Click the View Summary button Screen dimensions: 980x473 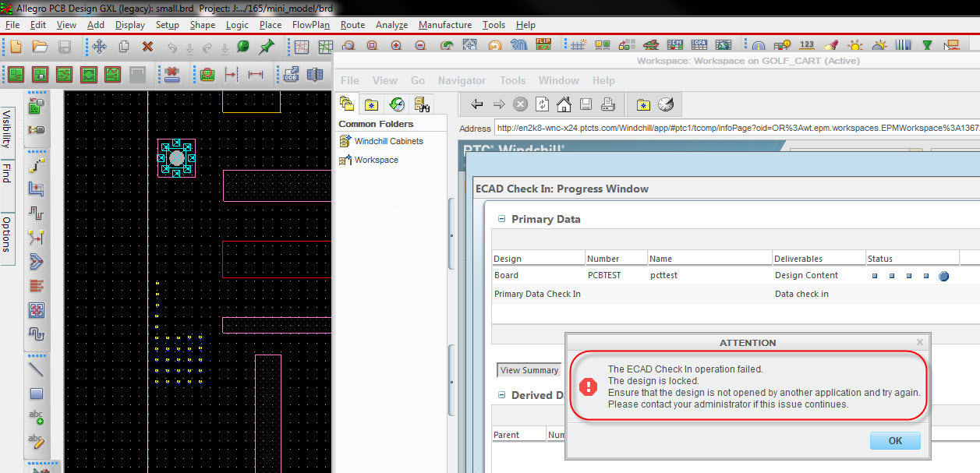point(529,370)
